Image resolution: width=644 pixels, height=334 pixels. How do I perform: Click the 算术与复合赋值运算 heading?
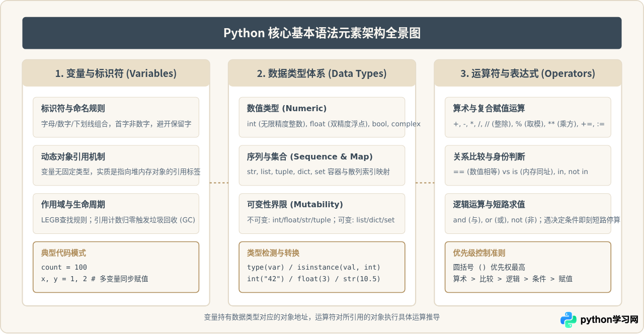[x=489, y=108]
